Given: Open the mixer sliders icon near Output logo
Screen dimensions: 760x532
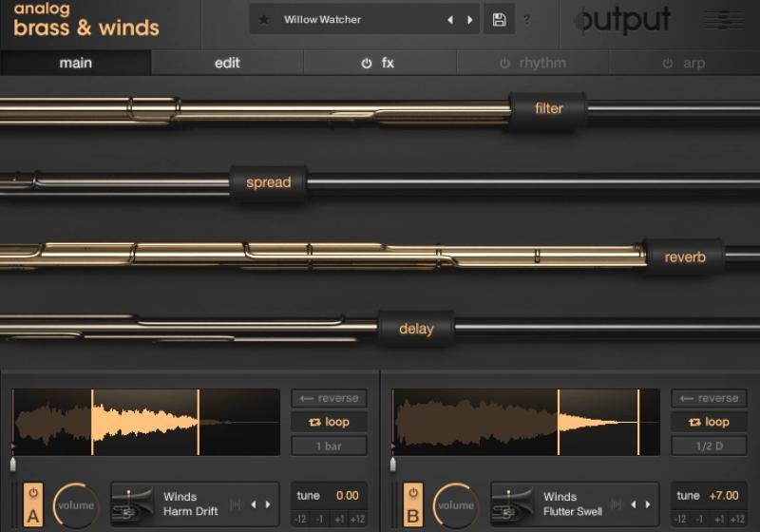Looking at the screenshot, I should coord(723,20).
